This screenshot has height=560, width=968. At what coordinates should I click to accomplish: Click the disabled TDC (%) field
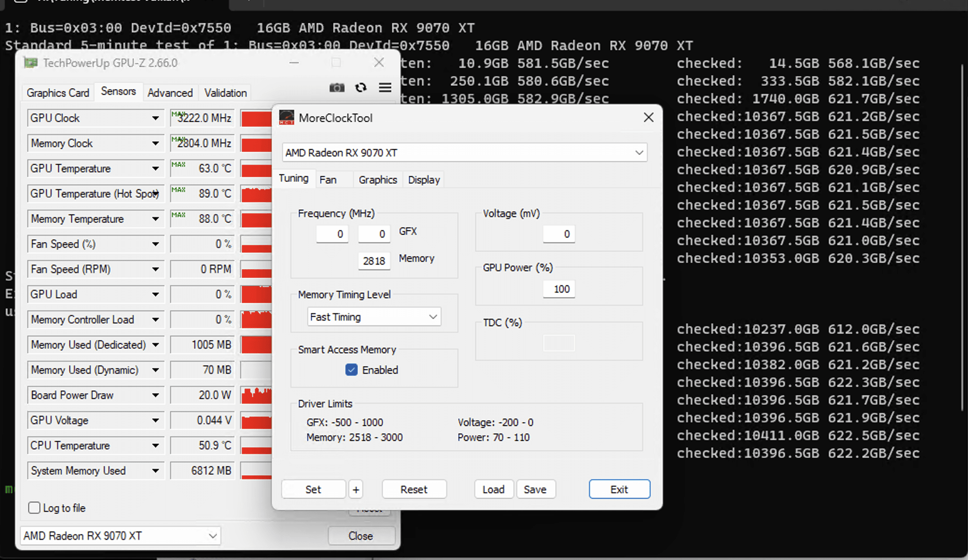559,343
